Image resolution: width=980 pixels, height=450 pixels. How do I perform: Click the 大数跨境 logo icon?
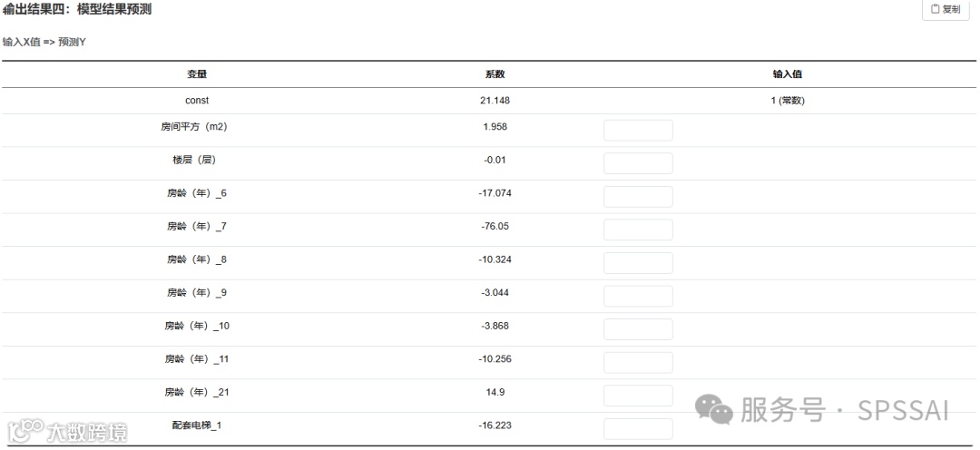click(25, 431)
